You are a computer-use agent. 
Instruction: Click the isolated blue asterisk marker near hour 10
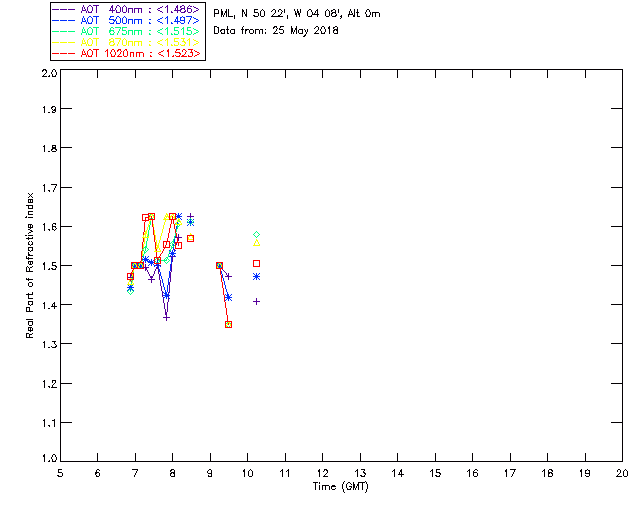tap(256, 276)
